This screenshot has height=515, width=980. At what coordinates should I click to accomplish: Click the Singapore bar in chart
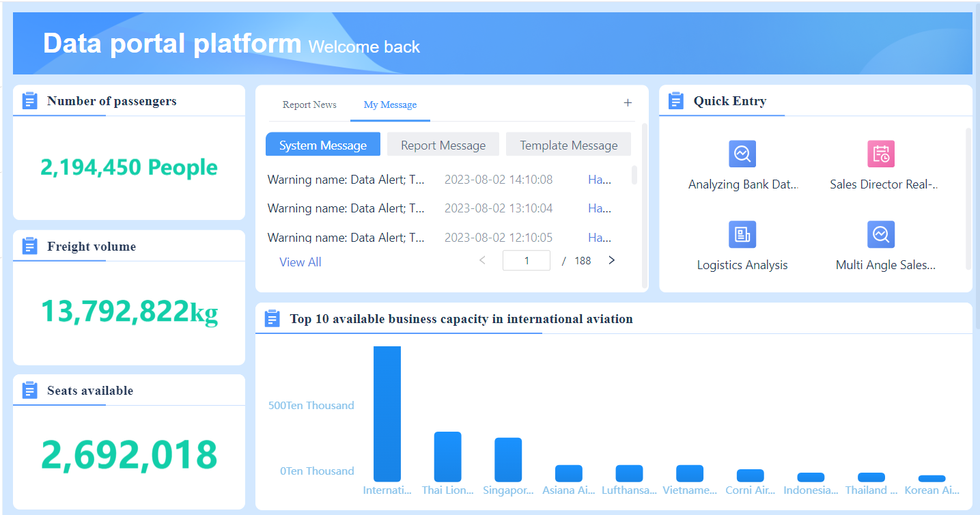[x=508, y=460]
